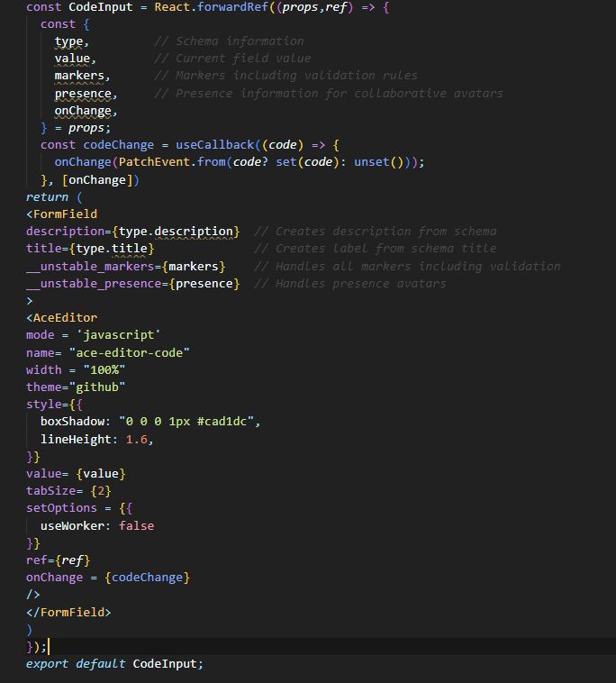
Task: Click 'codeChange' in the useCallback declaration
Action: 118,145
